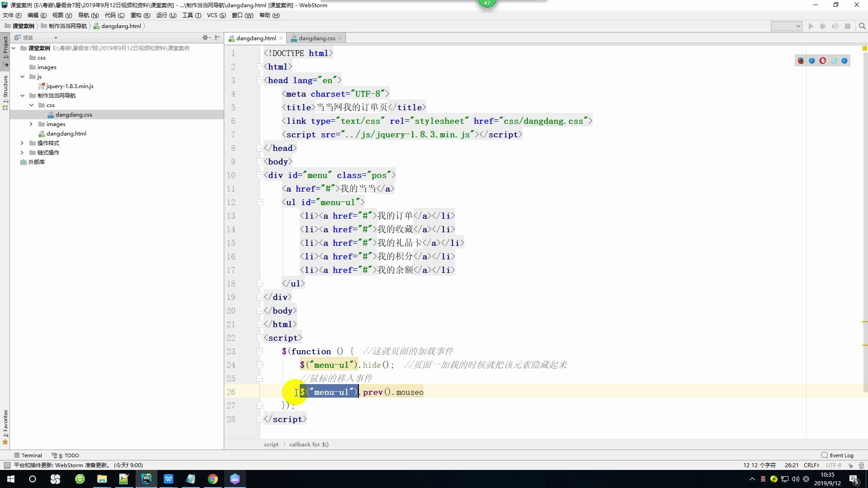The height and width of the screenshot is (488, 868).
Task: Click UTF-8 encoding in status bar
Action: [834, 465]
